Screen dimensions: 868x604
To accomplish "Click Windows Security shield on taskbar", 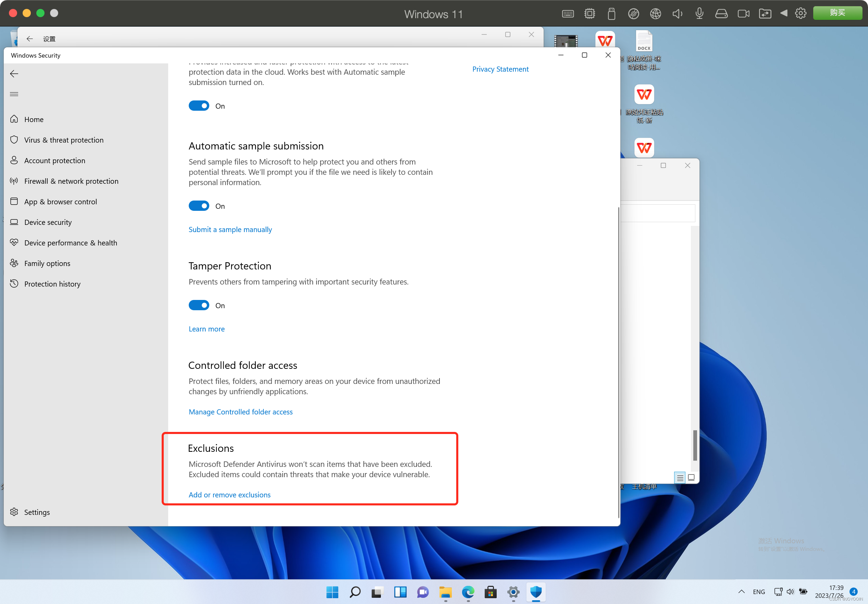I will 536,592.
